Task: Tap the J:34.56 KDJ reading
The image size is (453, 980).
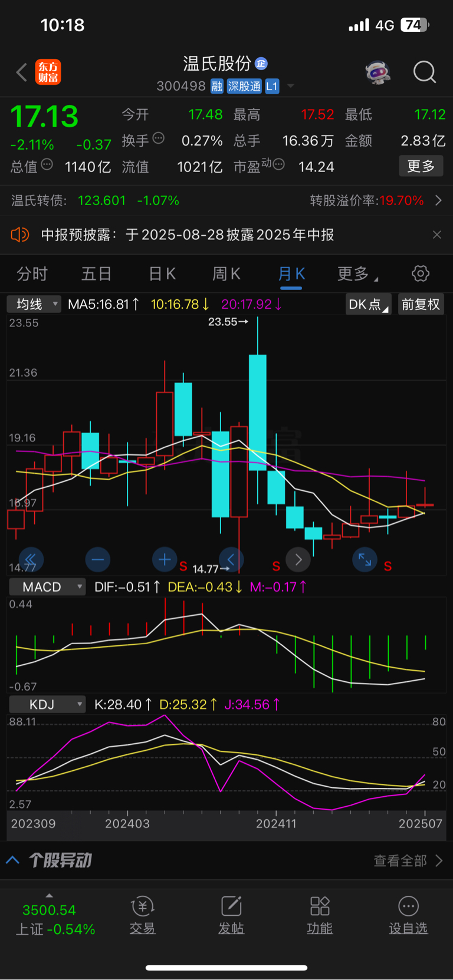Action: pos(252,704)
